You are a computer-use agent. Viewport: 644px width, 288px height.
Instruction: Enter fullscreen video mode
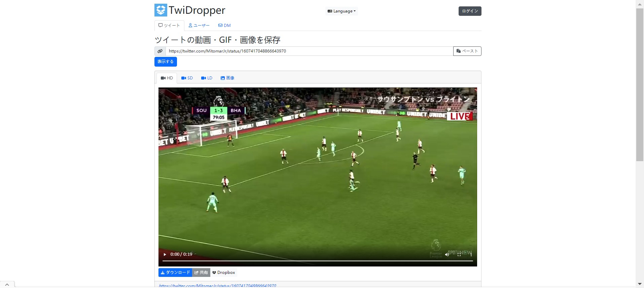point(459,254)
